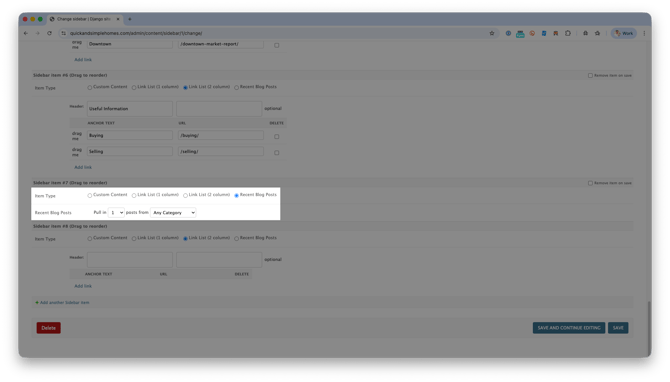Click Sidebar item #6 header bar

(332, 75)
